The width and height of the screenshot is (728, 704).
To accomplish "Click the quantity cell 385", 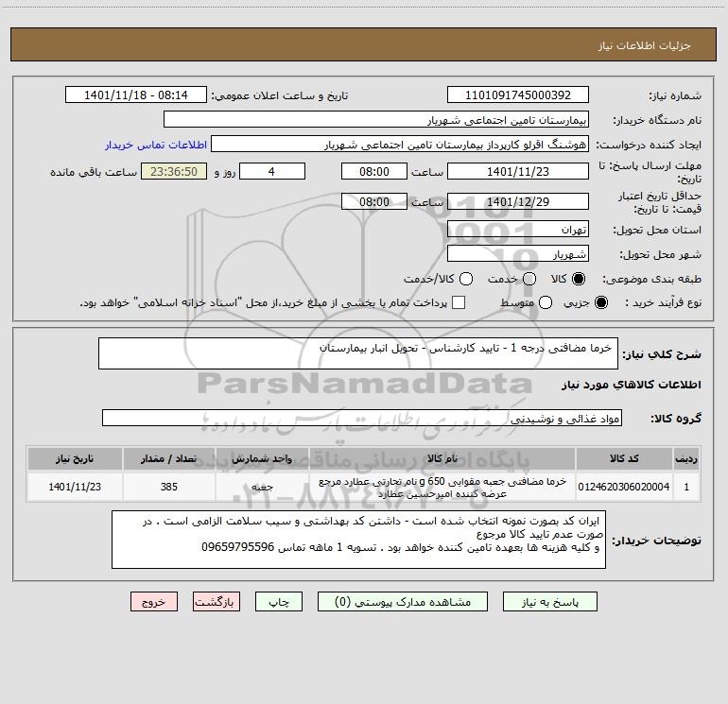I will pyautogui.click(x=169, y=487).
